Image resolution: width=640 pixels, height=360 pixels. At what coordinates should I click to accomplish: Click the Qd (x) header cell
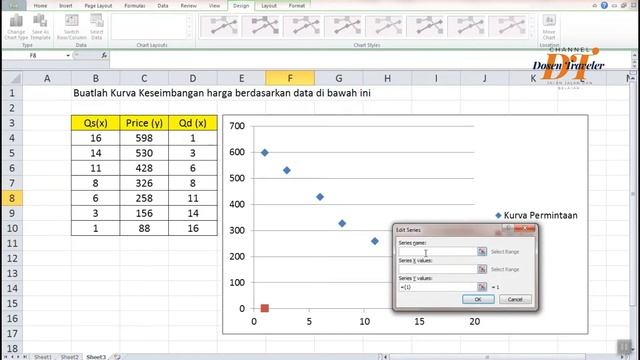193,123
